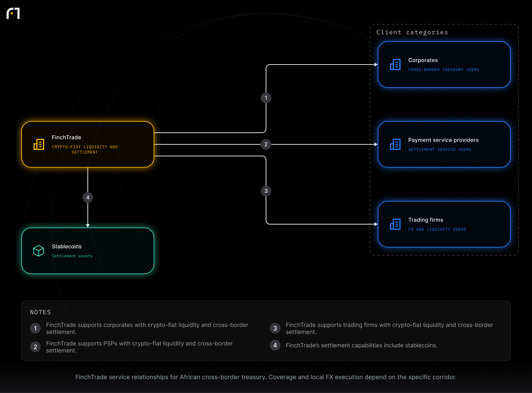Click the note text about supporting PSPs

139,347
